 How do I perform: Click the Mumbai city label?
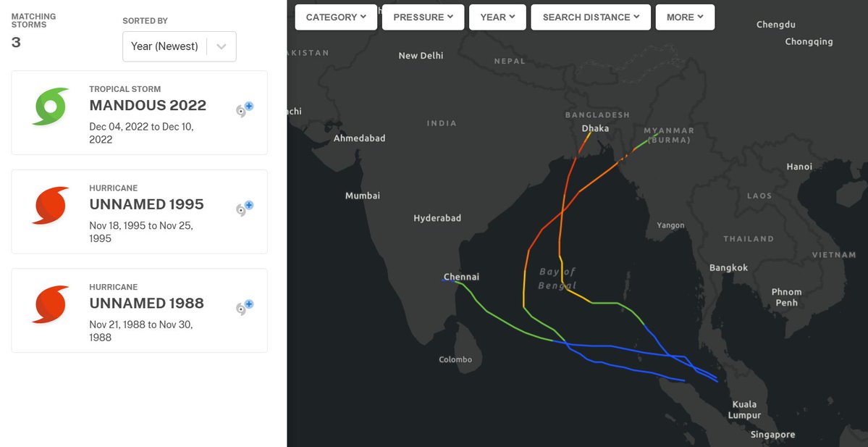pyautogui.click(x=363, y=196)
